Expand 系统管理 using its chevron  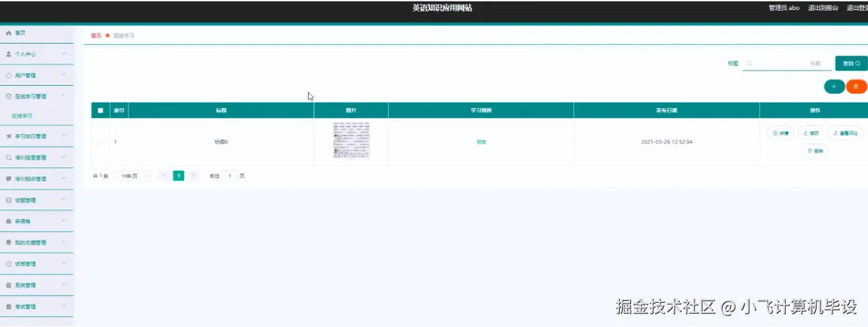[x=64, y=285]
